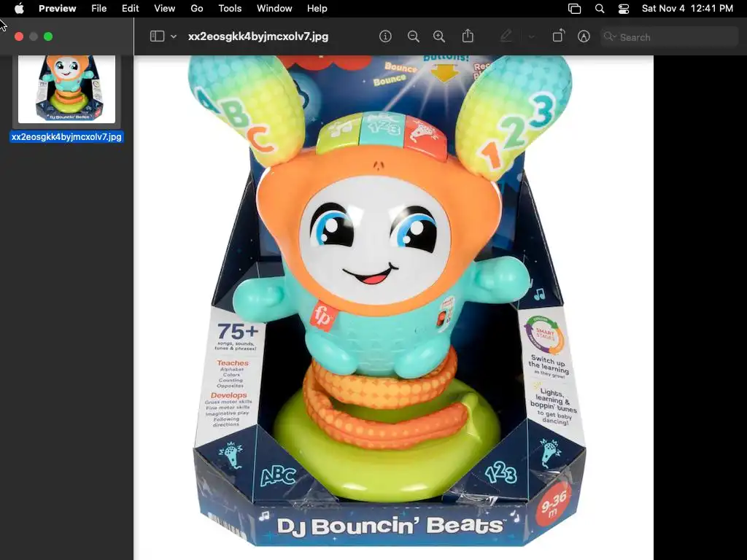This screenshot has width=747, height=560.
Task: Expand the sidebar view options chevron
Action: (x=174, y=36)
